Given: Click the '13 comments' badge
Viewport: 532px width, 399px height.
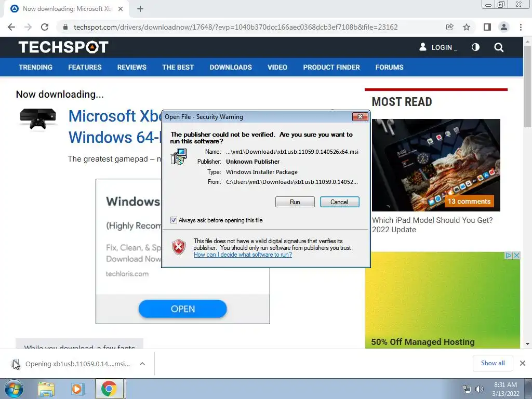Looking at the screenshot, I should point(469,201).
